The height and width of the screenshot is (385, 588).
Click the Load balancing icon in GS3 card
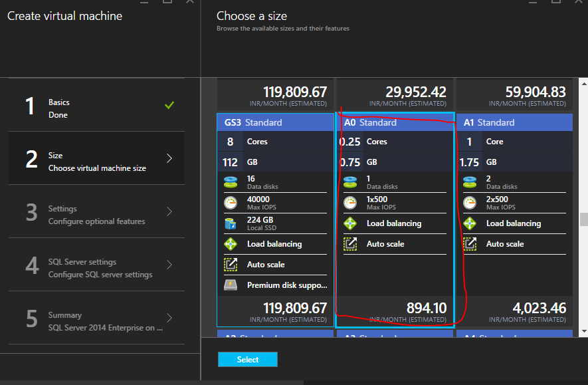pyautogui.click(x=231, y=244)
